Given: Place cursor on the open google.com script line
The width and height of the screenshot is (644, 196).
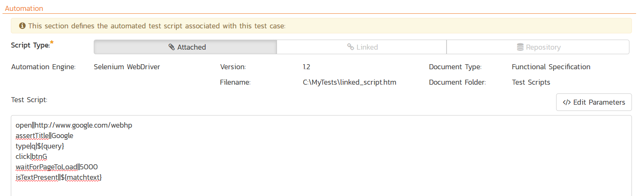Looking at the screenshot, I should 74,125.
